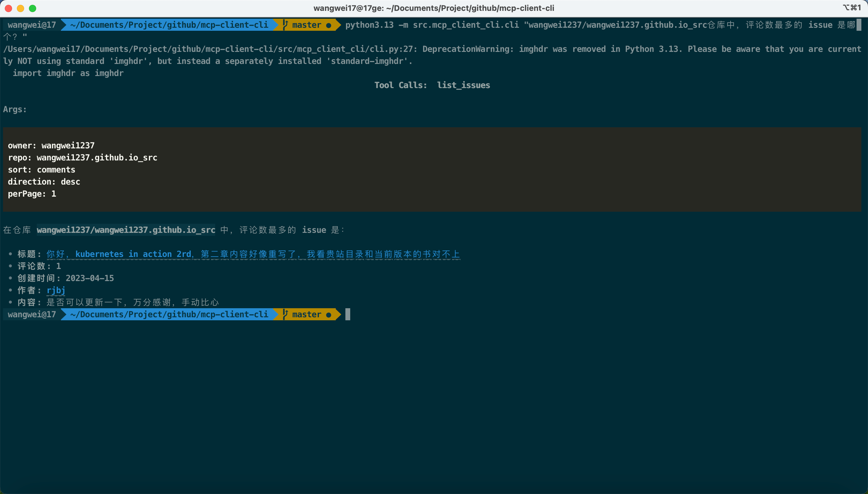Click the sort: comments line
This screenshot has height=494, width=868.
[x=41, y=169]
